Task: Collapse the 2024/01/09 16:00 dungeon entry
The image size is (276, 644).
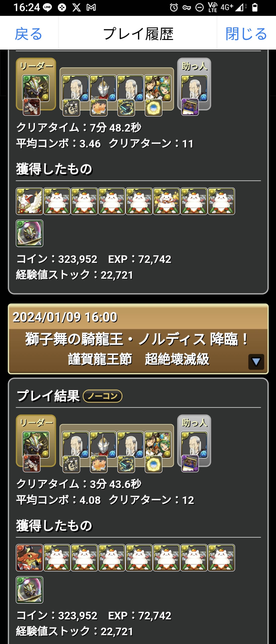Action: (256, 362)
